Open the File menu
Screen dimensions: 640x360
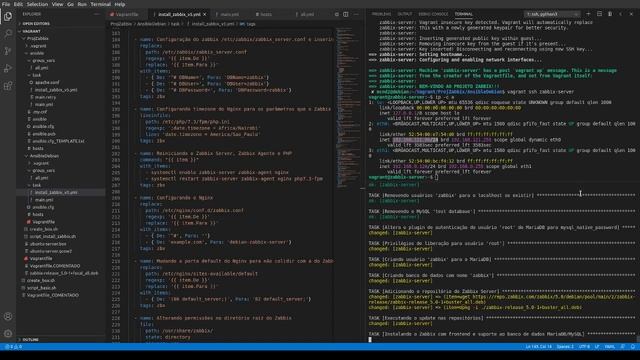click(6, 4)
